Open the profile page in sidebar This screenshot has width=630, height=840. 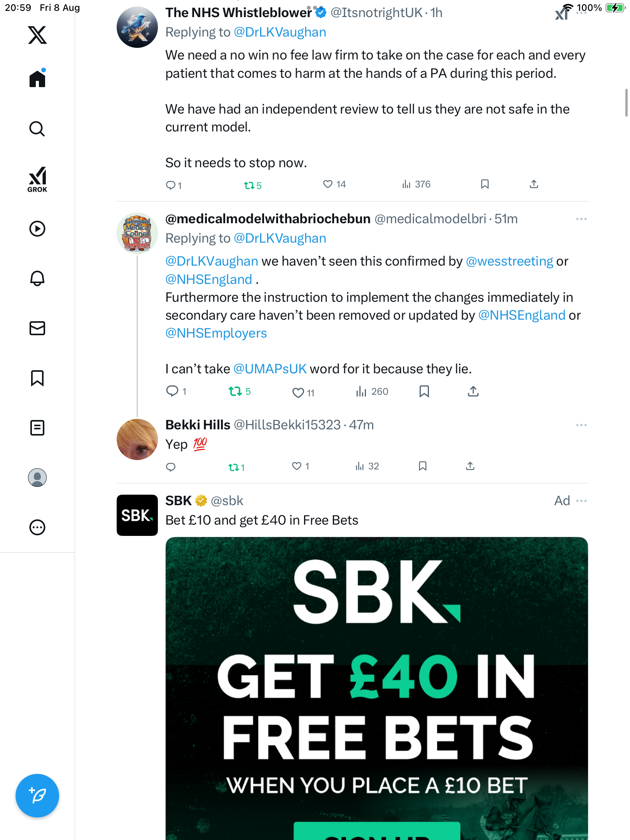(x=37, y=477)
